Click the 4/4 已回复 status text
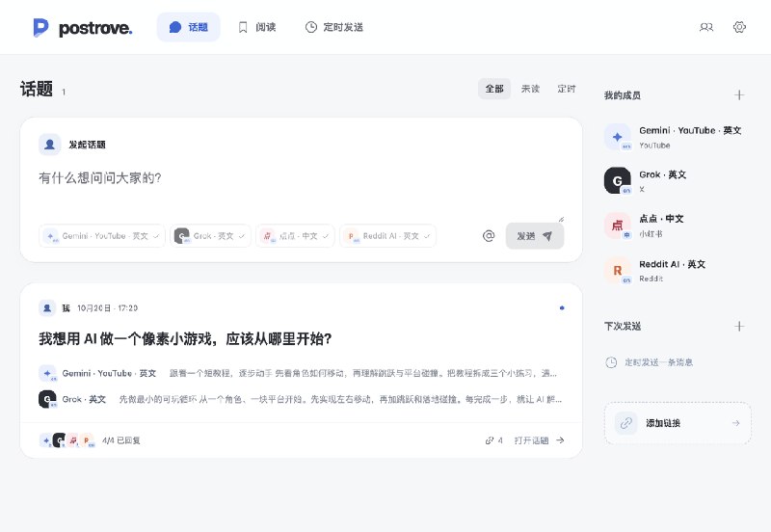 tap(121, 440)
